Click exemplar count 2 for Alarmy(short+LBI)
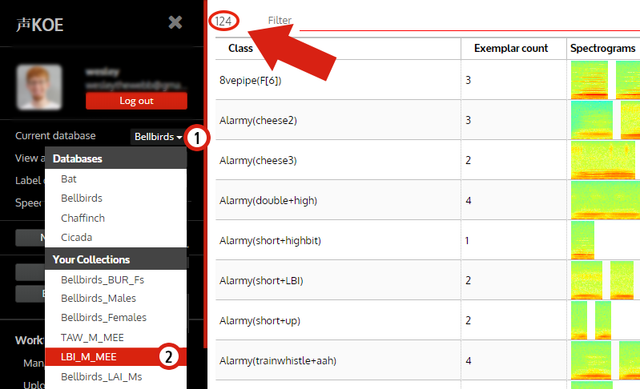Viewport: 640px width, 389px height. (x=468, y=280)
